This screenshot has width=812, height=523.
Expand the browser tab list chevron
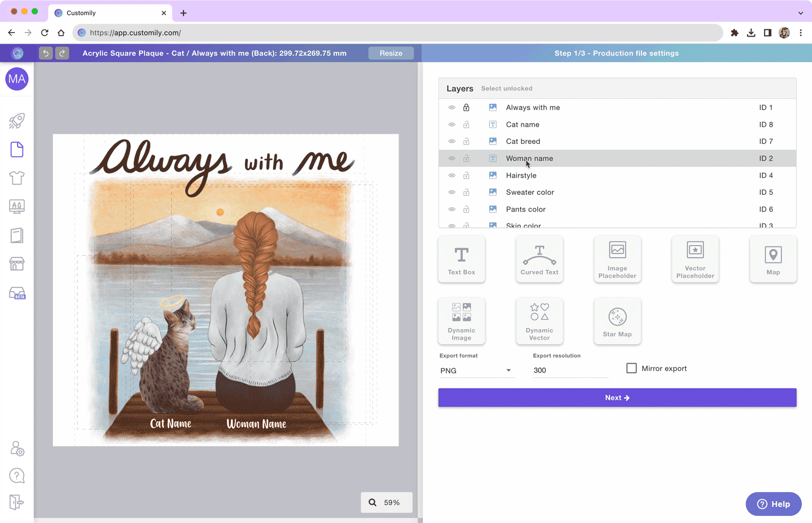coord(800,13)
